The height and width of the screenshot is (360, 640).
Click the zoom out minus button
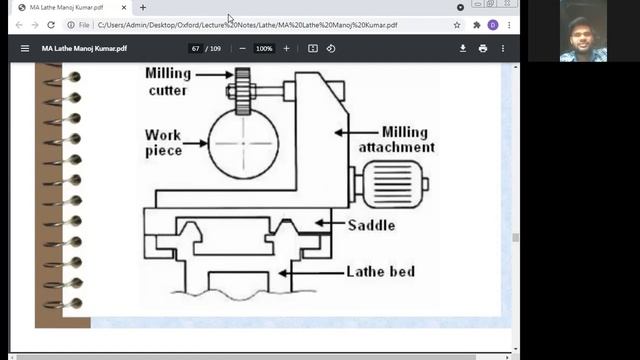coord(242,49)
